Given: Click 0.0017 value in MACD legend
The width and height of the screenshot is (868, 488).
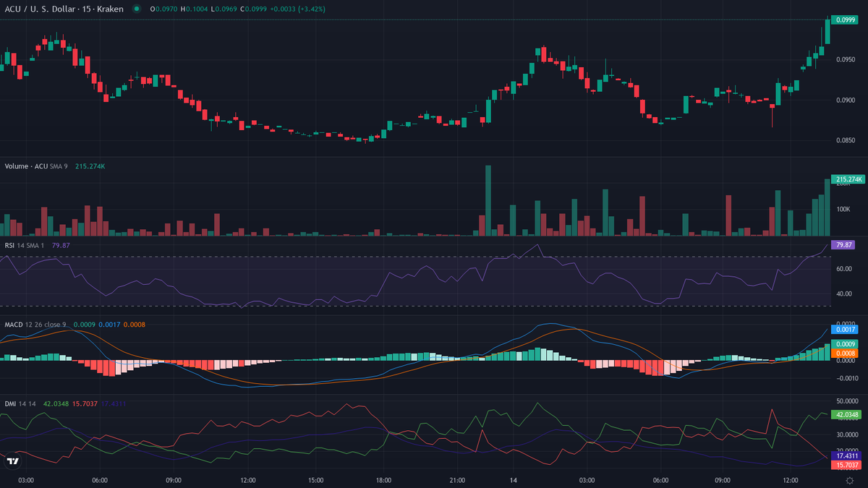Looking at the screenshot, I should 109,324.
